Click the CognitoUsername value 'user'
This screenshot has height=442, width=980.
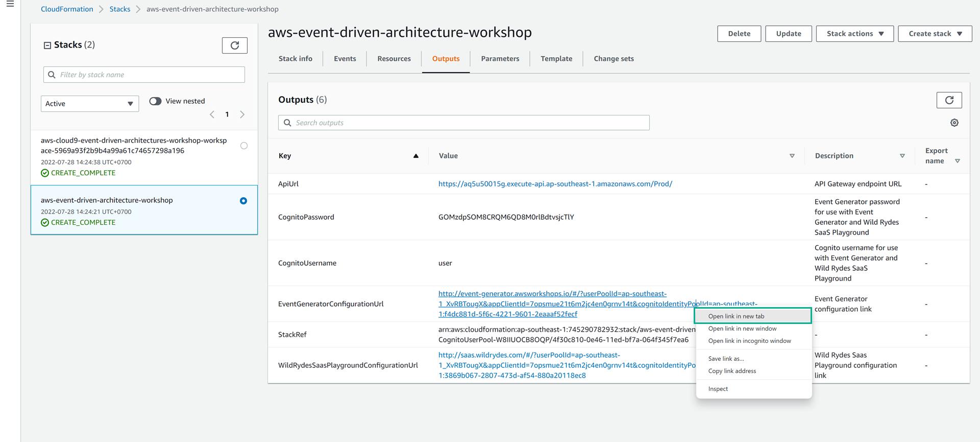coord(445,263)
